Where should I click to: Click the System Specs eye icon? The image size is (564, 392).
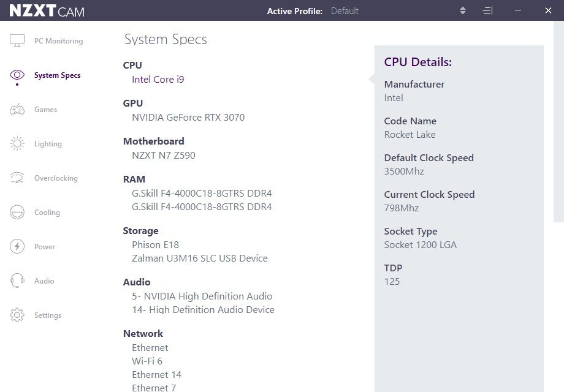pyautogui.click(x=17, y=75)
